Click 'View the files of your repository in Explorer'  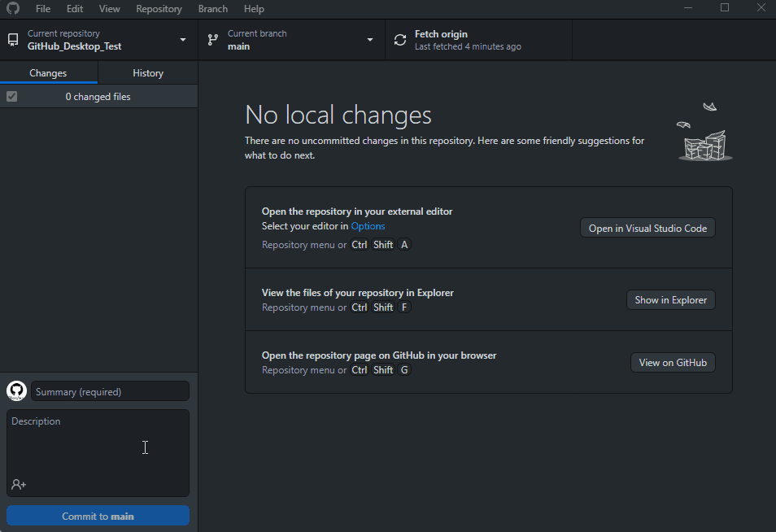click(357, 293)
